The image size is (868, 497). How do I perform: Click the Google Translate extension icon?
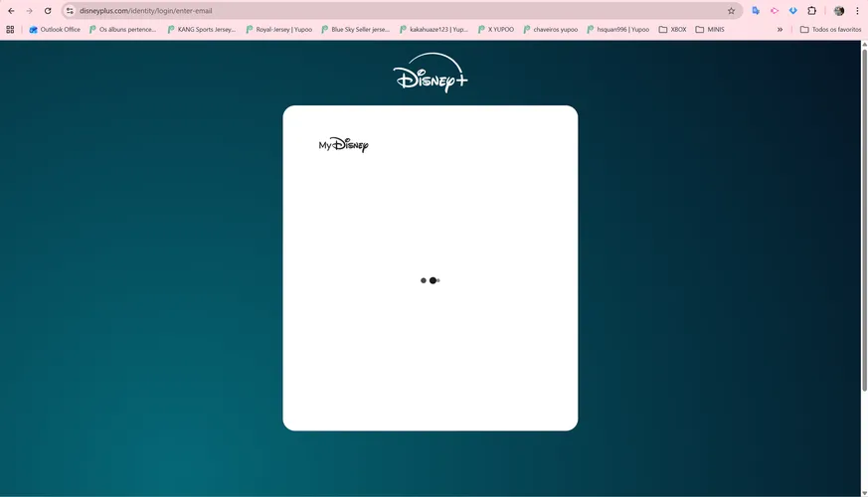coord(756,11)
